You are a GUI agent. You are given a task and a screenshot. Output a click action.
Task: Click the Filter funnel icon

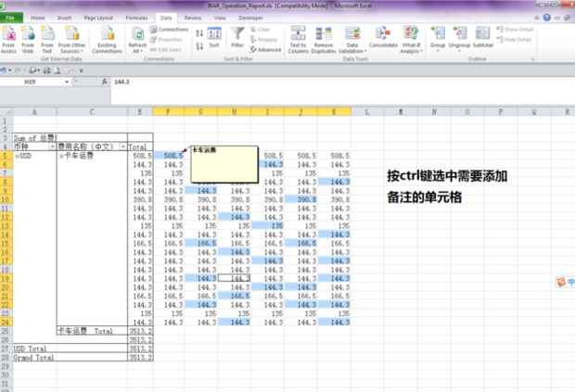[x=237, y=34]
